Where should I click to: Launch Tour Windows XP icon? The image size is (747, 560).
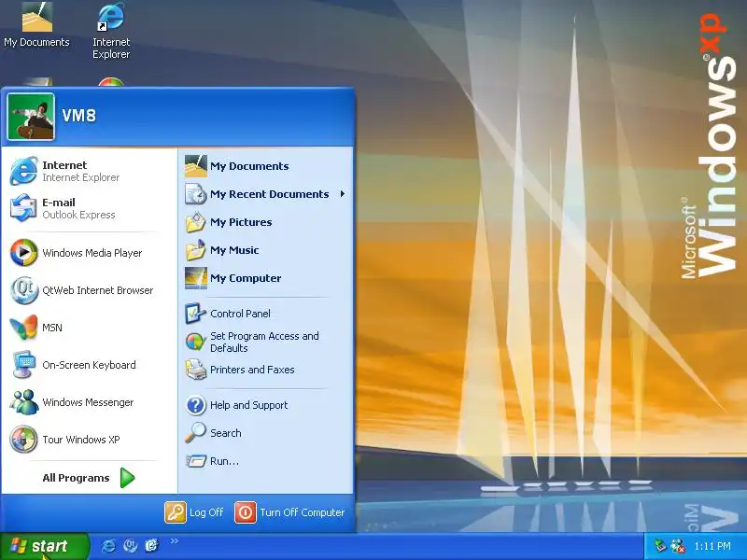click(23, 439)
